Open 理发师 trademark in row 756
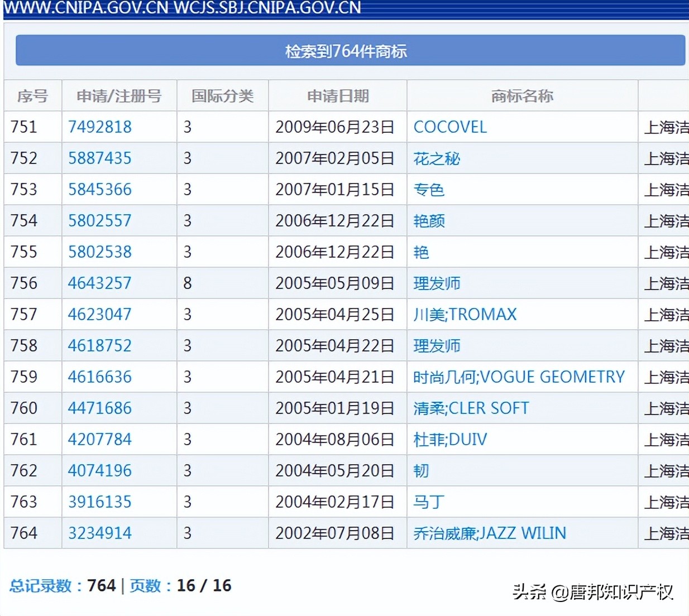Viewport: 689px width, 616px height. 436,283
